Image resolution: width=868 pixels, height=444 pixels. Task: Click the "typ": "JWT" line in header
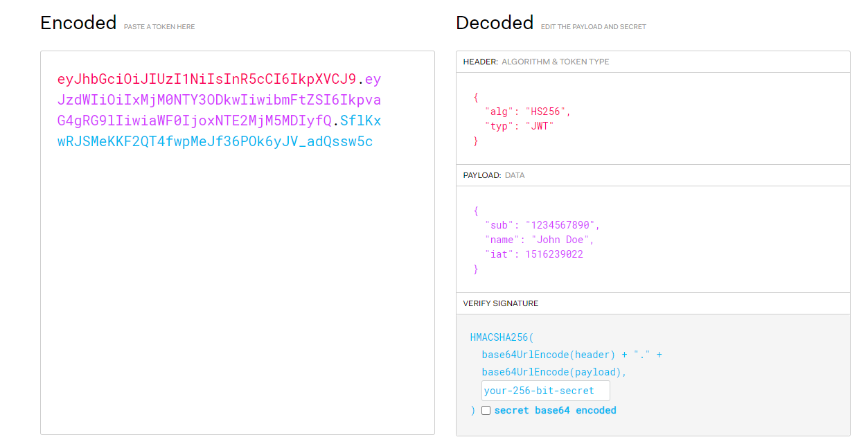[x=520, y=126]
